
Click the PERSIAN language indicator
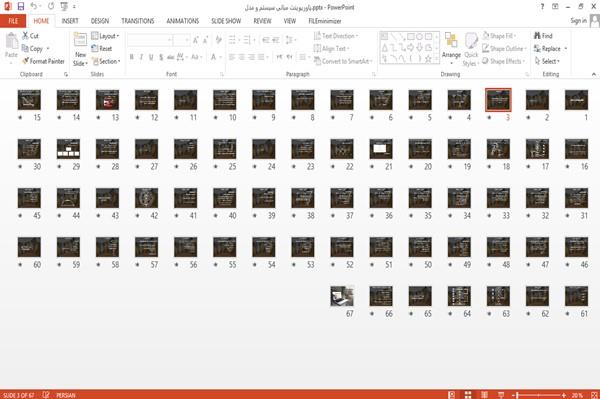(x=65, y=395)
